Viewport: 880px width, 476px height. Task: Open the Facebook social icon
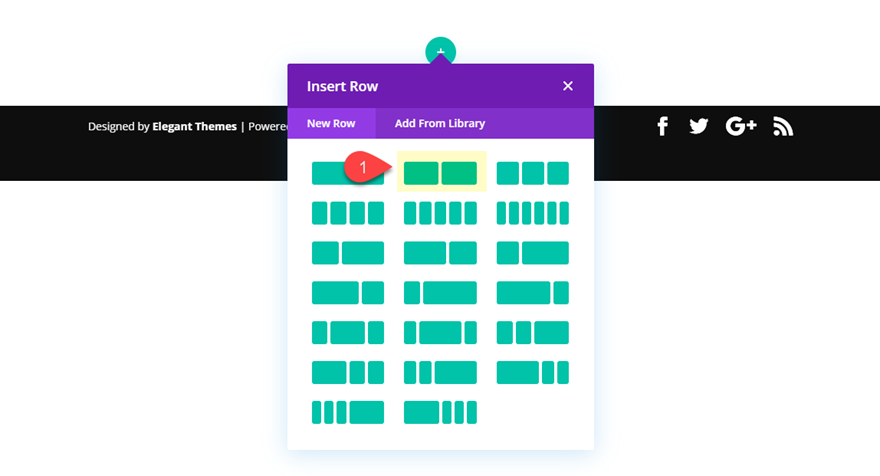(x=662, y=126)
